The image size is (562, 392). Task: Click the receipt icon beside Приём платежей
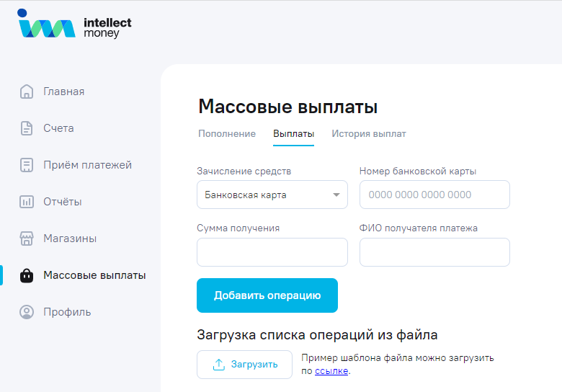tap(27, 165)
